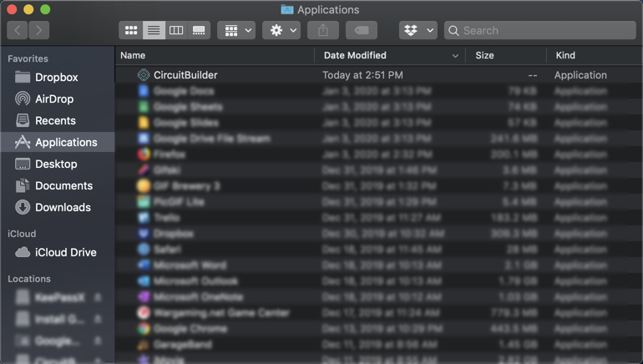643x364 pixels.
Task: Click the Documents sidebar icon
Action: [x=23, y=185]
